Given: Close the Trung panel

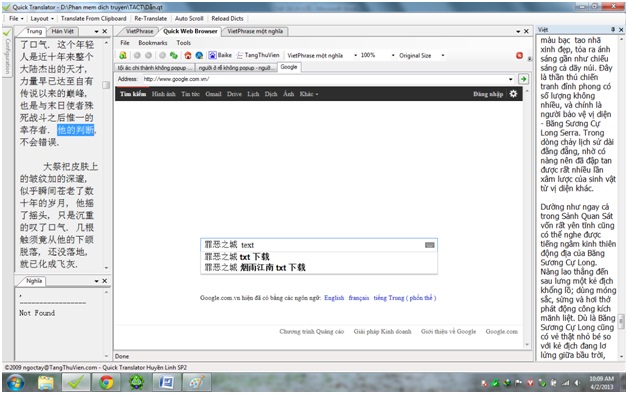Looking at the screenshot, I should [x=105, y=31].
